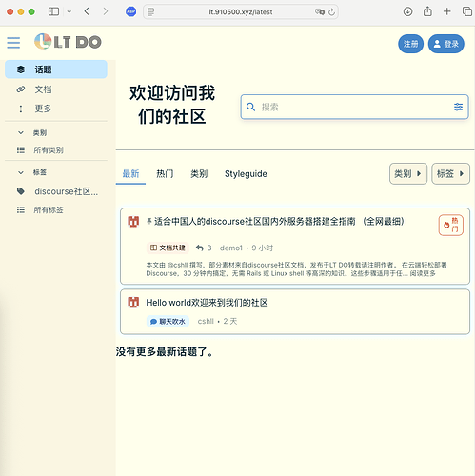This screenshot has height=476, width=475.
Task: Open the Hello world欢迎 topic title
Action: point(207,303)
